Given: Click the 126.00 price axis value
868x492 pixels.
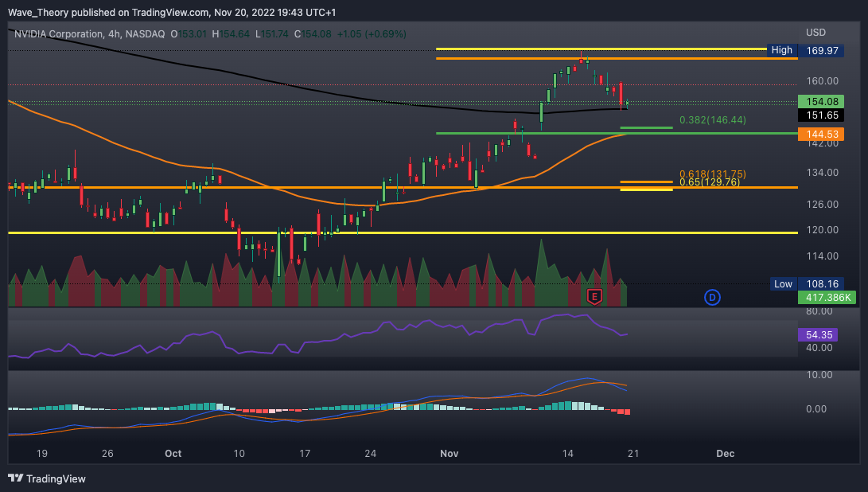Looking at the screenshot, I should (x=822, y=204).
